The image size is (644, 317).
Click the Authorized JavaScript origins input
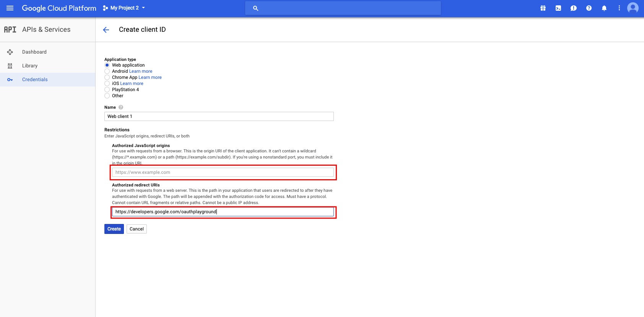[223, 172]
